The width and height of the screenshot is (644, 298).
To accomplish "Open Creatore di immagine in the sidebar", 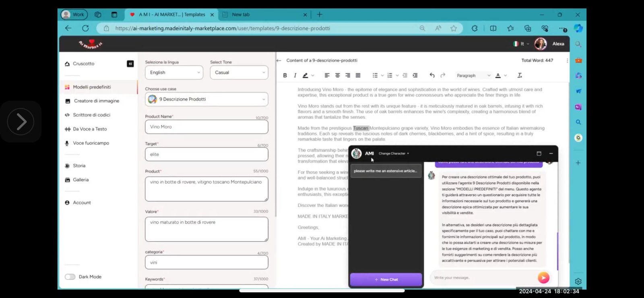I will coord(97,101).
